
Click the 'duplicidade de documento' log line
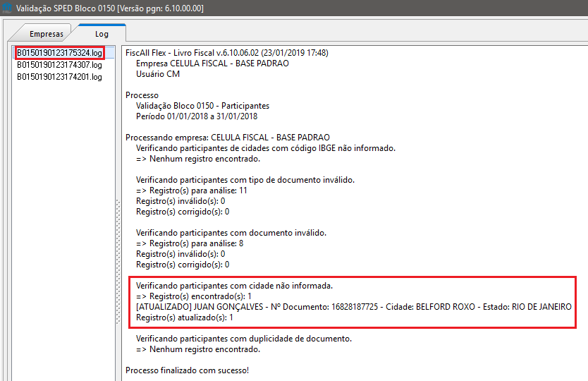[x=244, y=339]
